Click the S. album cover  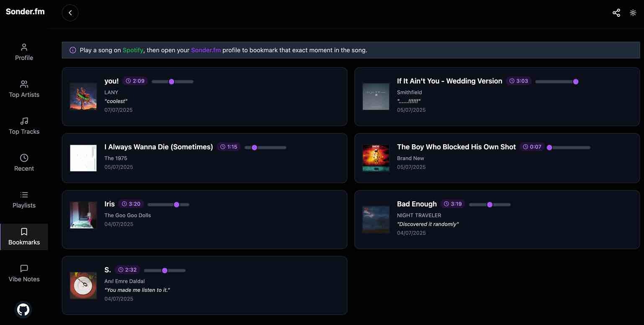(83, 286)
